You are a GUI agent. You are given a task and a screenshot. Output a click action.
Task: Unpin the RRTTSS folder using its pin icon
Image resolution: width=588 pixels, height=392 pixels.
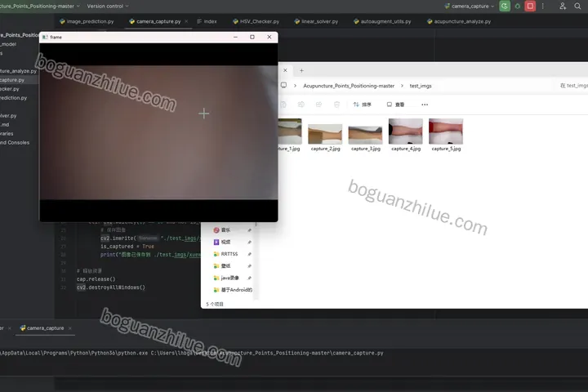(249, 254)
